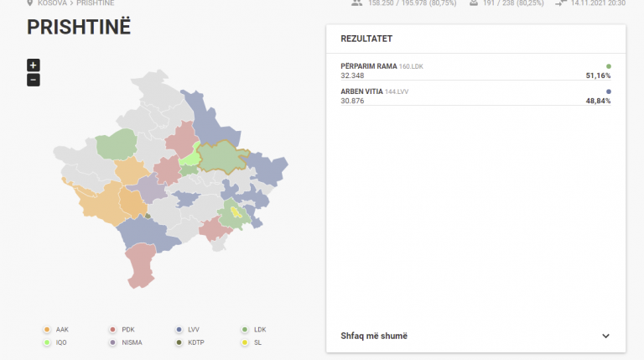This screenshot has width=644, height=360.
Task: Click the green LDK dot beside Përparim Rama
Action: pyautogui.click(x=609, y=66)
